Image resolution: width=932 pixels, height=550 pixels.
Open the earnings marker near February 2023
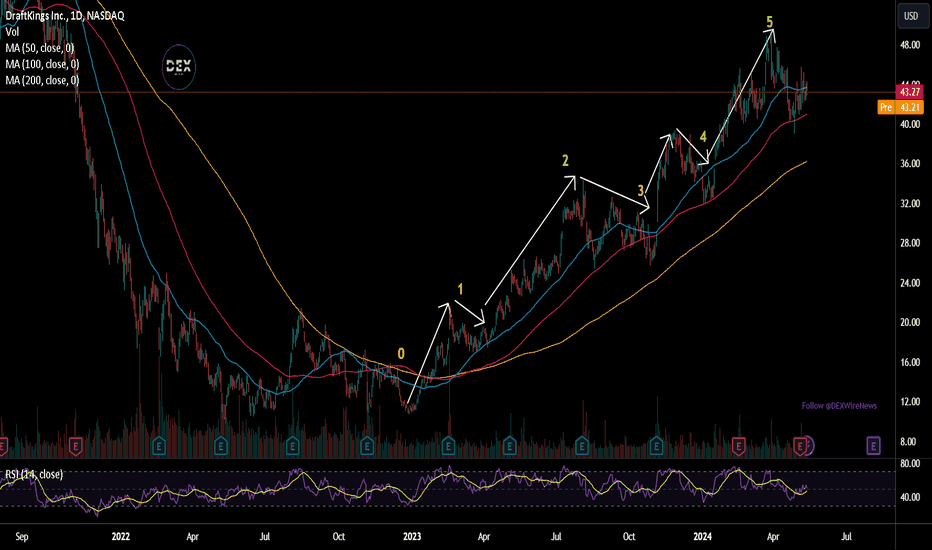tap(448, 445)
